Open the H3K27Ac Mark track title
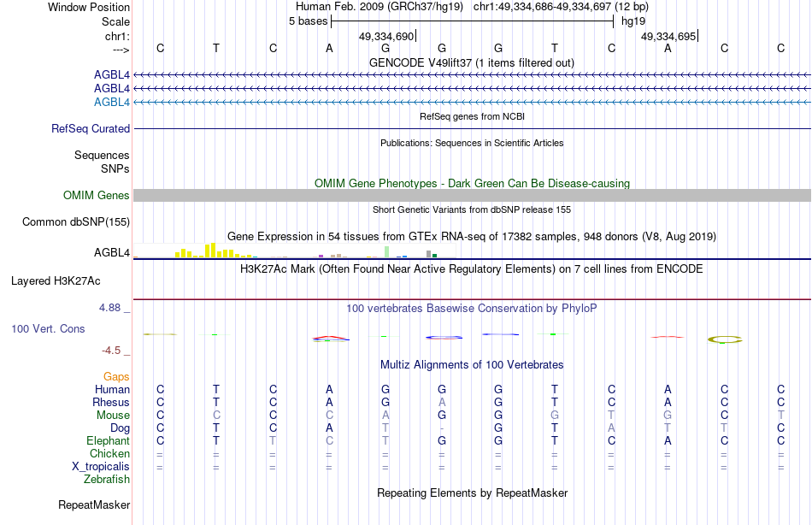Viewport: 812px width, 525px height. tap(472, 269)
